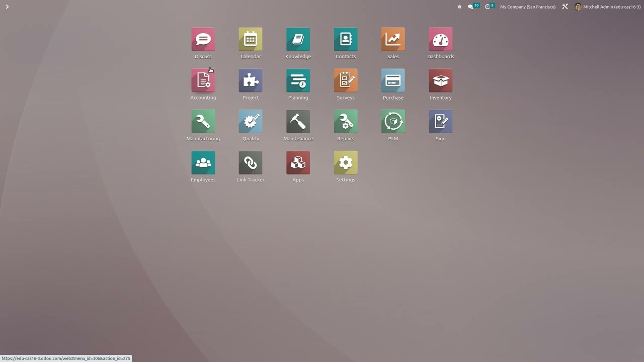The image size is (644, 362).
Task: Show the activities clock with 8 pending
Action: pos(490,7)
